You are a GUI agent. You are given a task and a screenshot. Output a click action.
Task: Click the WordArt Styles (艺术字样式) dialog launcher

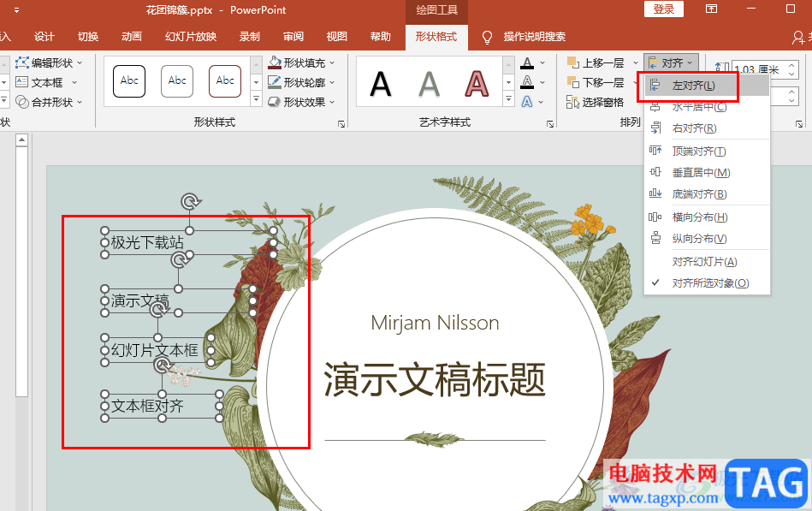click(x=550, y=124)
